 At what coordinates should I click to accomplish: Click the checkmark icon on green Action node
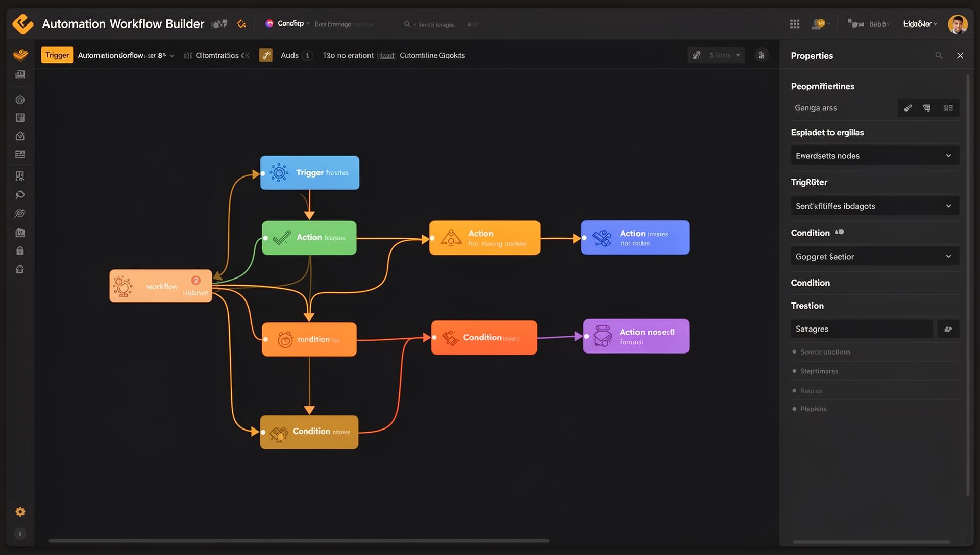[x=282, y=238]
